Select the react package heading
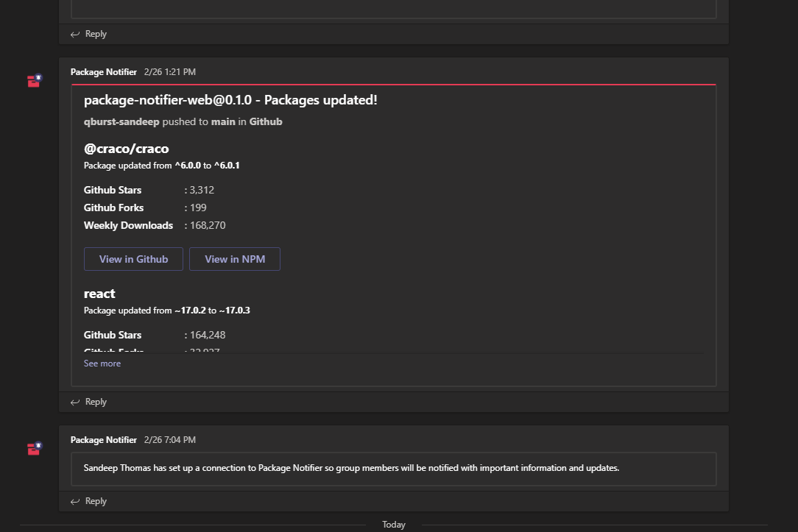 pyautogui.click(x=99, y=294)
